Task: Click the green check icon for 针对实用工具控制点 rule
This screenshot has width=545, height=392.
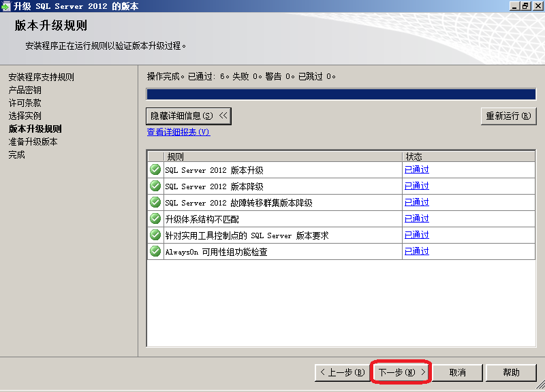Action: tap(155, 235)
